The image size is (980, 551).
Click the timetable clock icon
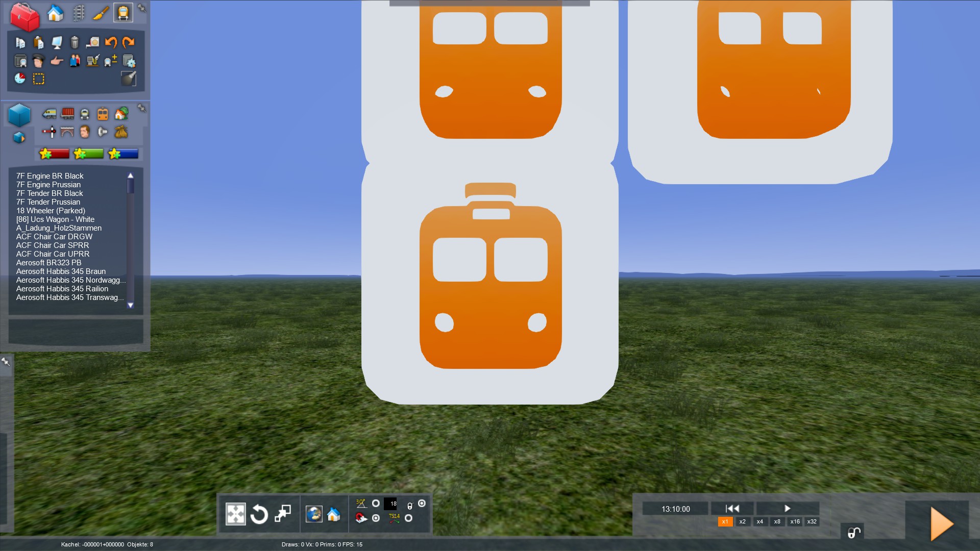20,79
